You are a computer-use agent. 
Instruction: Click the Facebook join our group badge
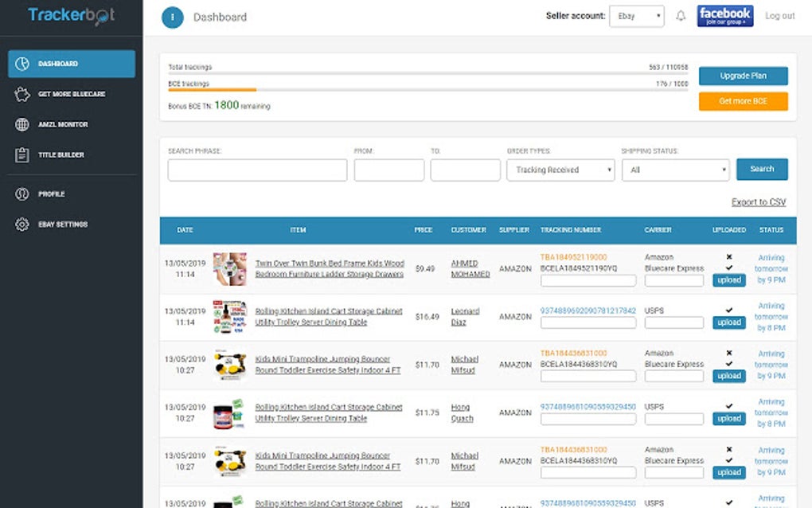[x=725, y=16]
